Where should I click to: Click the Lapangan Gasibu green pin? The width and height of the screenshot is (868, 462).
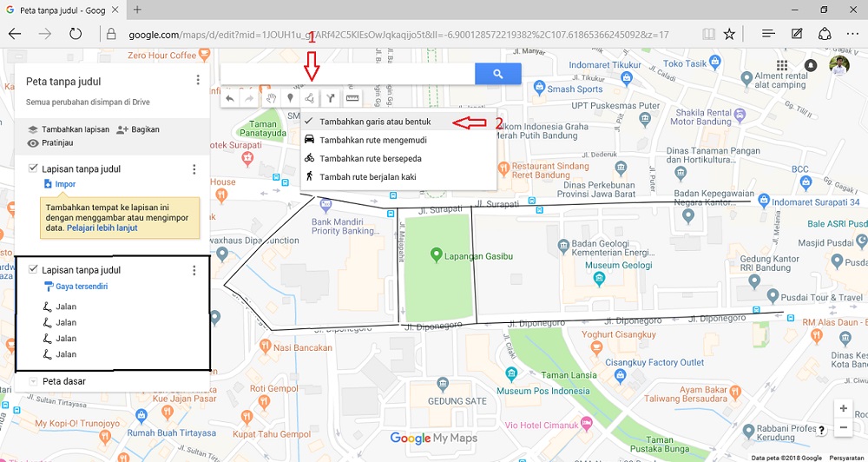[x=437, y=254]
